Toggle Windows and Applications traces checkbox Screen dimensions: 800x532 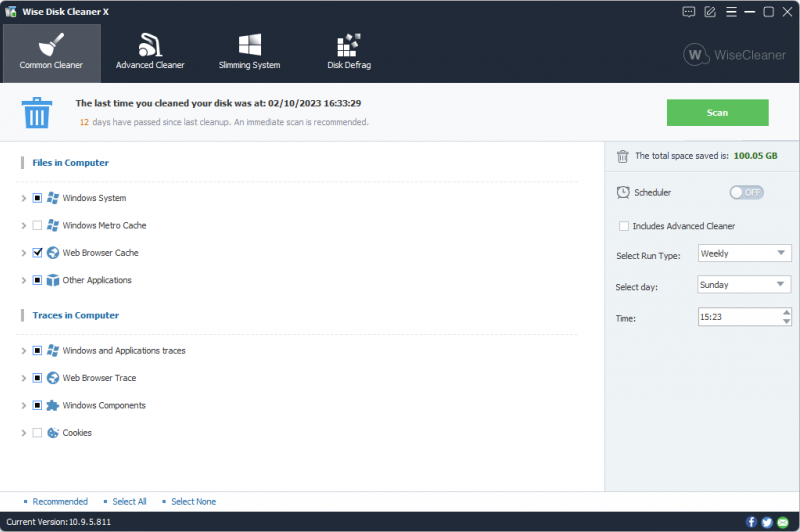point(37,350)
